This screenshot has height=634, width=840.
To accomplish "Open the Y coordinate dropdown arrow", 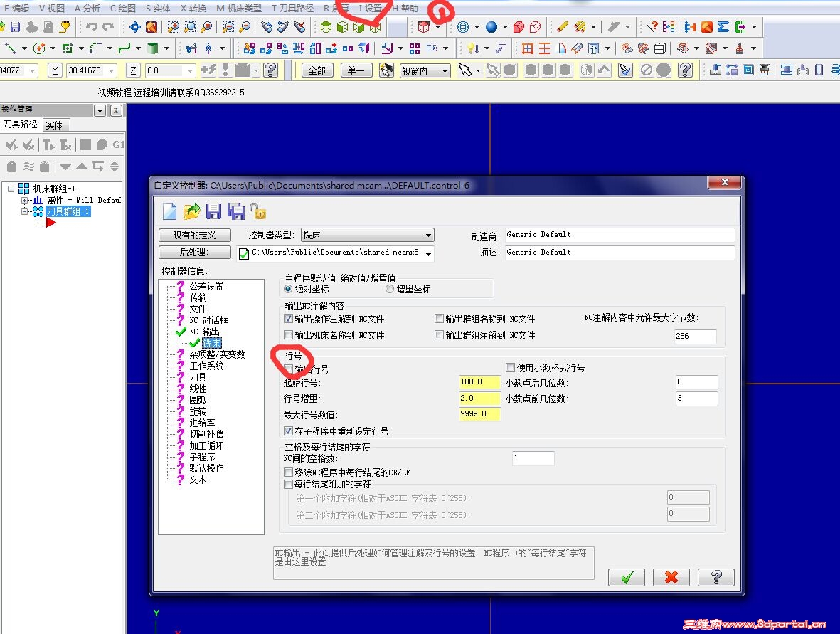I will click(112, 70).
